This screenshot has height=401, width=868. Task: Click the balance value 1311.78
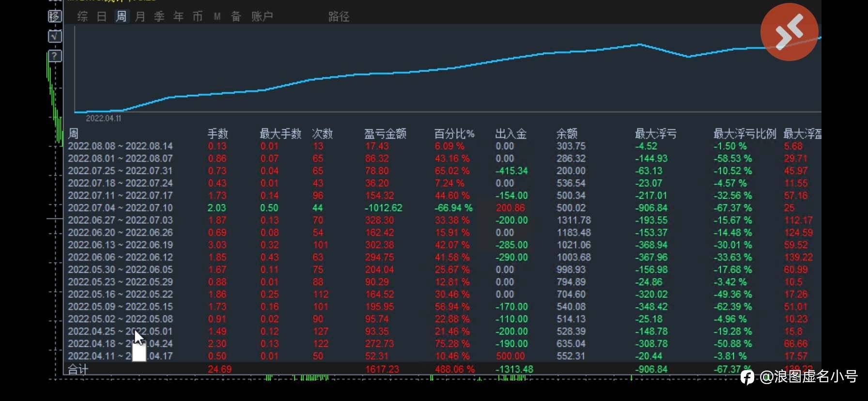pos(574,220)
